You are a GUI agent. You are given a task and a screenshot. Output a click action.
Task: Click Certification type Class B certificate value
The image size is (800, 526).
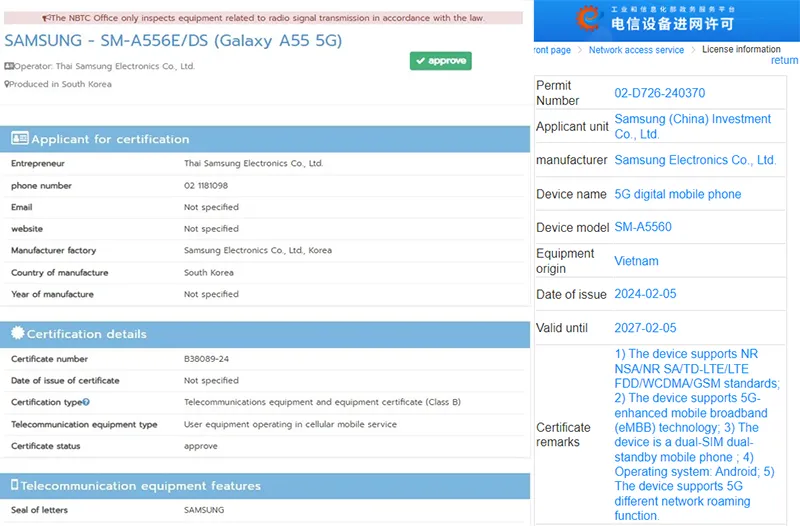coord(322,402)
